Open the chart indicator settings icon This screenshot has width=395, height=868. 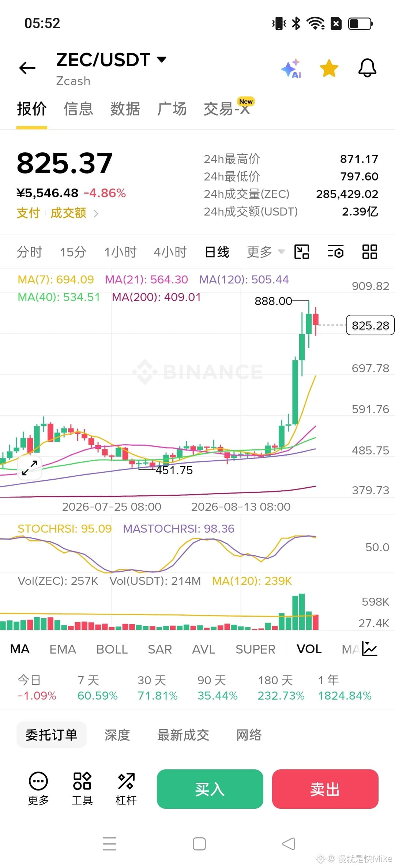coord(336,252)
